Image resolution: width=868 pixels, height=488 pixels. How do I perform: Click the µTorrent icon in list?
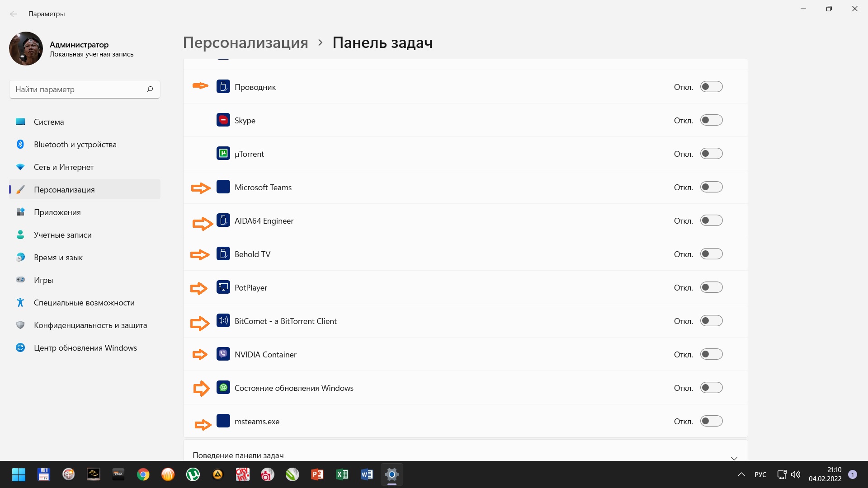(x=223, y=154)
